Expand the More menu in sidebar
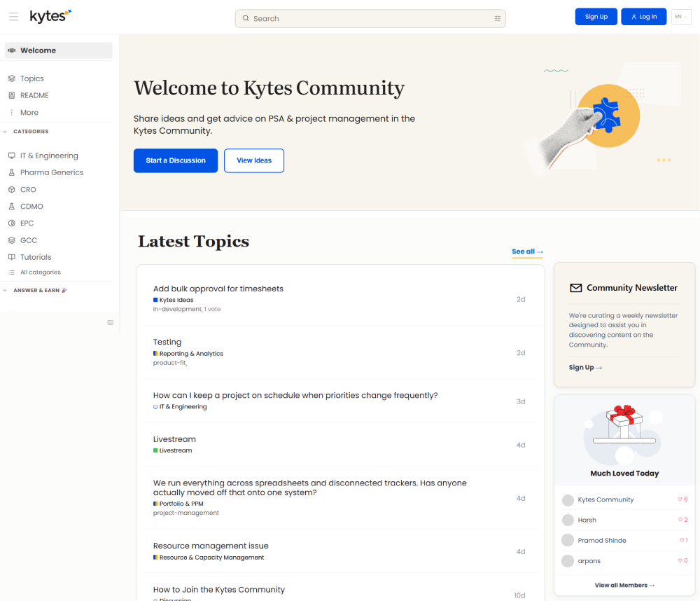Image resolution: width=700 pixels, height=601 pixels. pyautogui.click(x=29, y=113)
